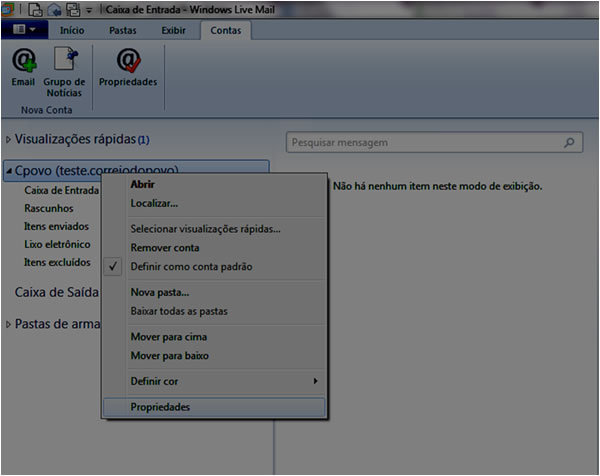Choose Remover conta from the context menu

[x=214, y=248]
